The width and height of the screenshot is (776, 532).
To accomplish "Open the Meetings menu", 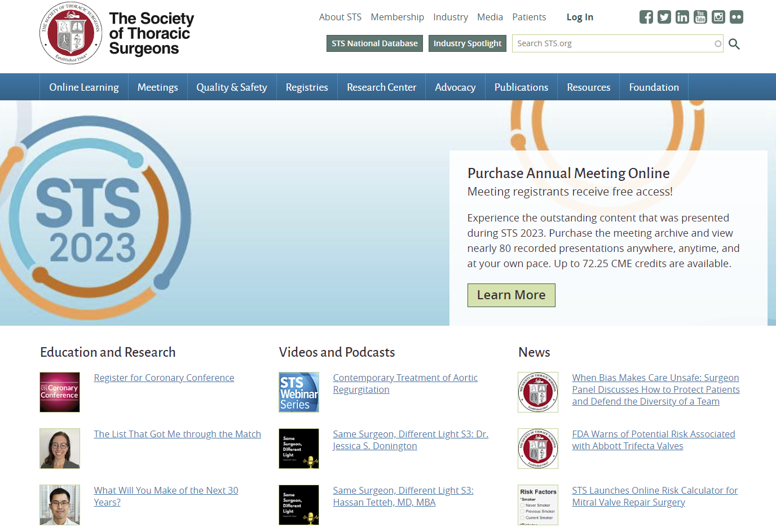I will pos(158,87).
